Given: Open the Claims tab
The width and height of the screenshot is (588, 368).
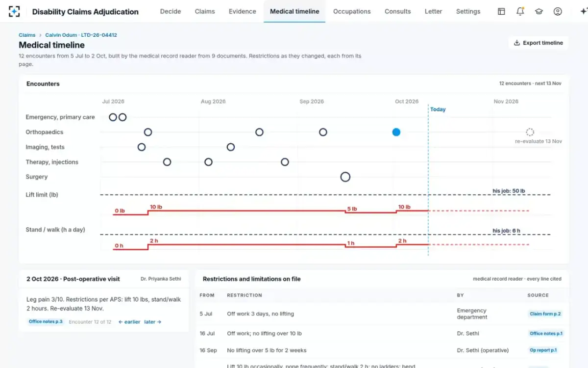Looking at the screenshot, I should [x=205, y=11].
